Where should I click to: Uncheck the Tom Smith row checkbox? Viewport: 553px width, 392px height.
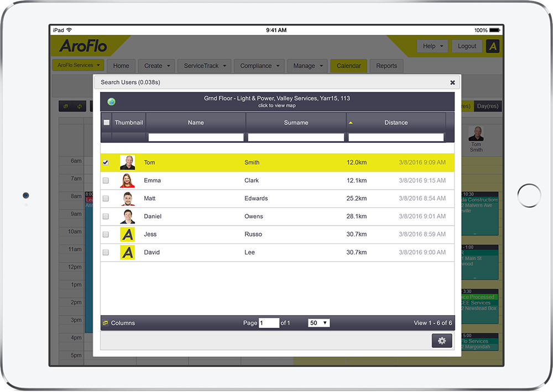[x=106, y=163]
